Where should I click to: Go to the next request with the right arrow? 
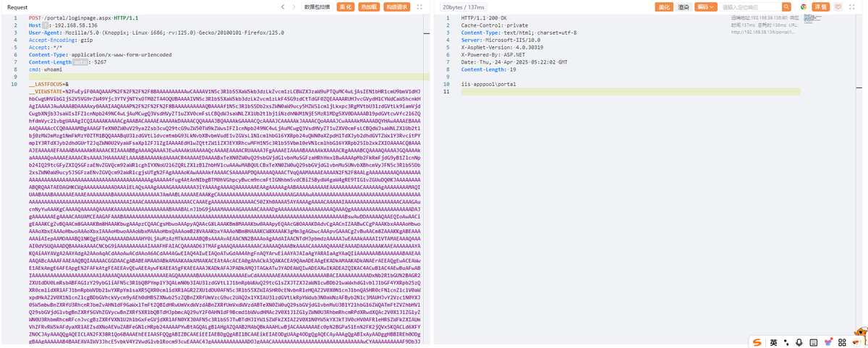pyautogui.click(x=294, y=7)
